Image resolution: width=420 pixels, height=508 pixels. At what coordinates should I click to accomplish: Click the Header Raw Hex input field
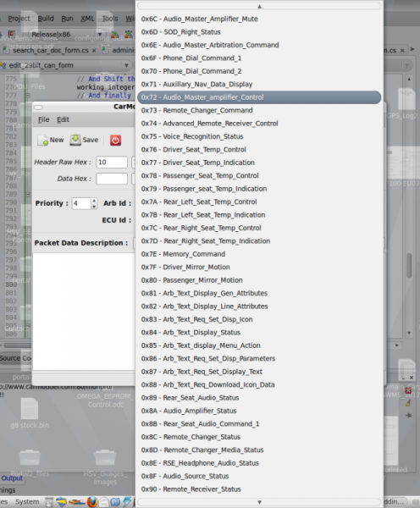coord(112,162)
